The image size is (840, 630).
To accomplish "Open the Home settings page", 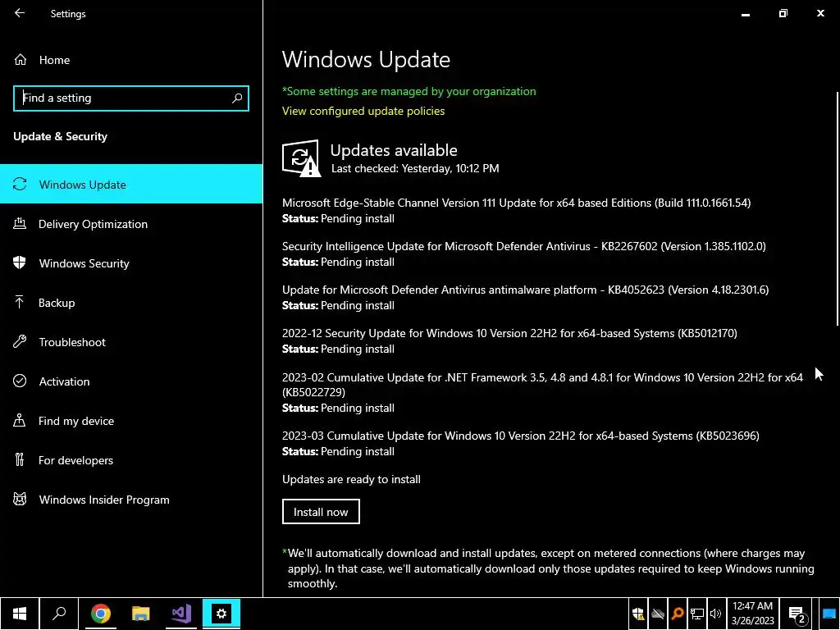I will pos(131,60).
